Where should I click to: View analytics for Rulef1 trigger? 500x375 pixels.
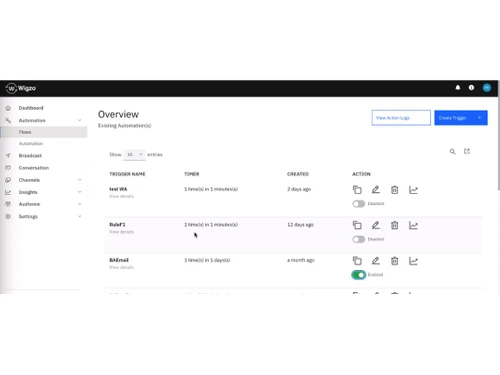pyautogui.click(x=413, y=225)
